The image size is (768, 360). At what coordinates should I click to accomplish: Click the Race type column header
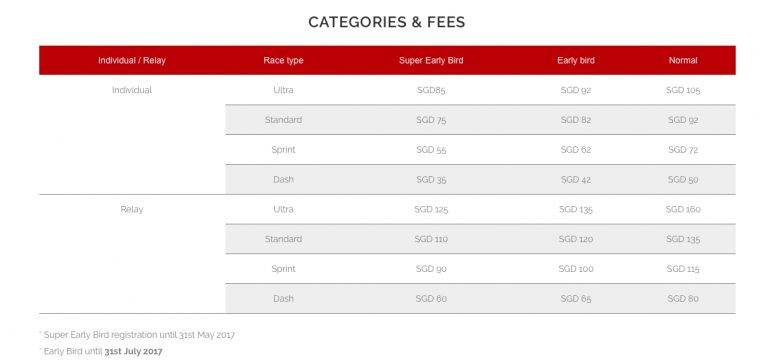[283, 61]
